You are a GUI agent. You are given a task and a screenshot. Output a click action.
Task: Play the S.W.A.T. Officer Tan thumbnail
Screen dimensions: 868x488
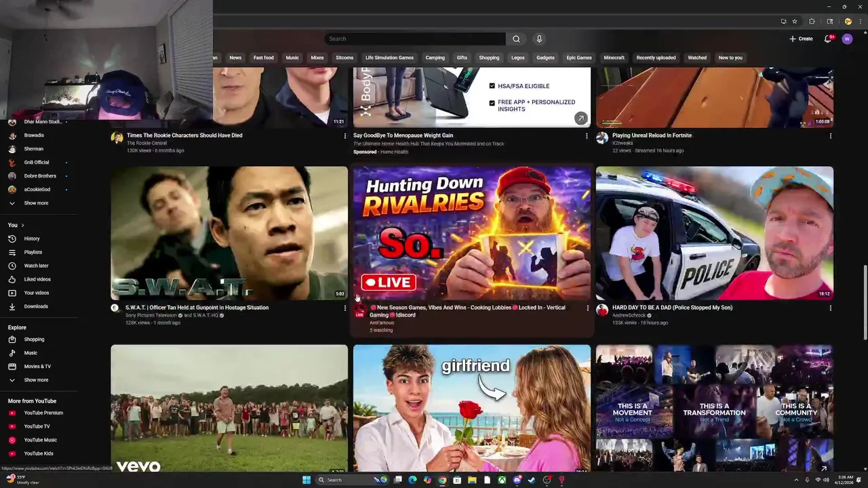click(x=229, y=233)
